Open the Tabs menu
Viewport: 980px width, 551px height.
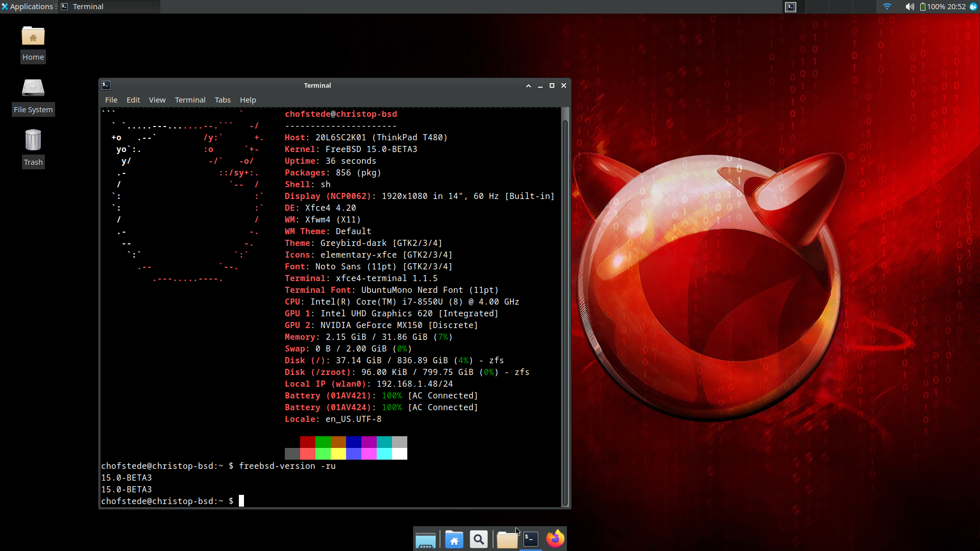click(x=222, y=100)
